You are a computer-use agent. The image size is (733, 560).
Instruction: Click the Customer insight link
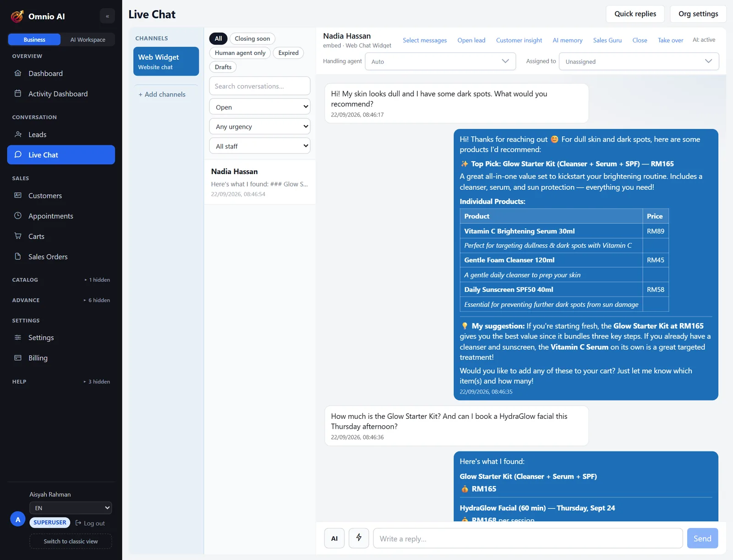[519, 40]
